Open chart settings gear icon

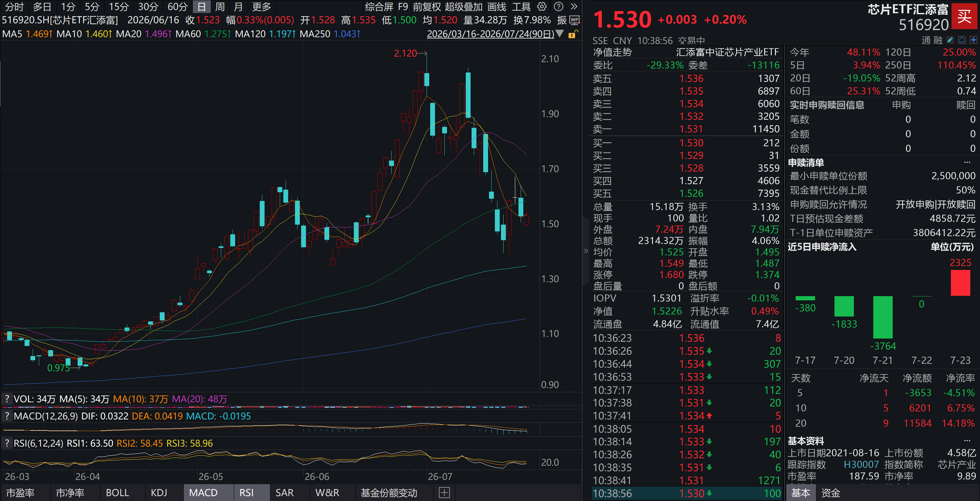[542, 6]
